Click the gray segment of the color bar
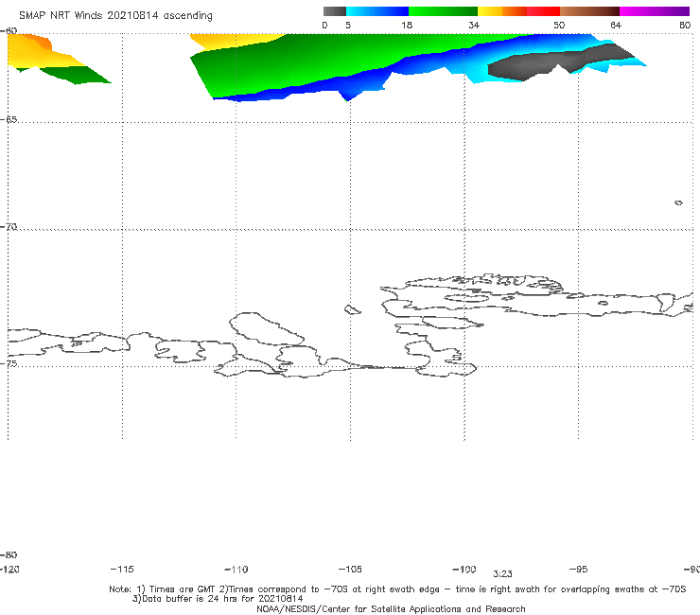Screen dimensions: 700x615 click(335, 11)
